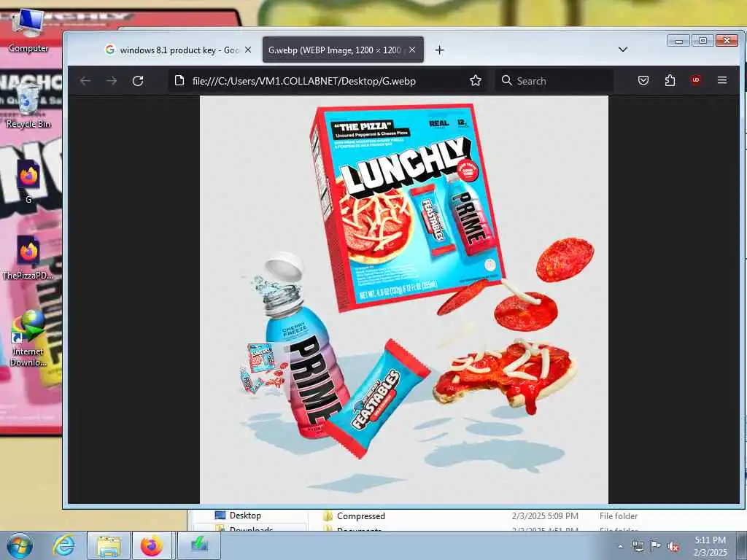This screenshot has height=560, width=747.
Task: Select Desktop in Explorer navigation pane
Action: (x=245, y=516)
